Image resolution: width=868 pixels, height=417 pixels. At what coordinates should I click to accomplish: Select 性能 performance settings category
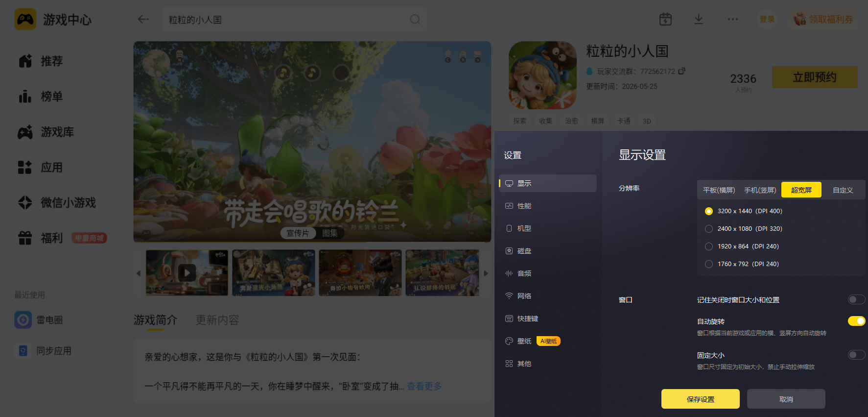pyautogui.click(x=548, y=206)
